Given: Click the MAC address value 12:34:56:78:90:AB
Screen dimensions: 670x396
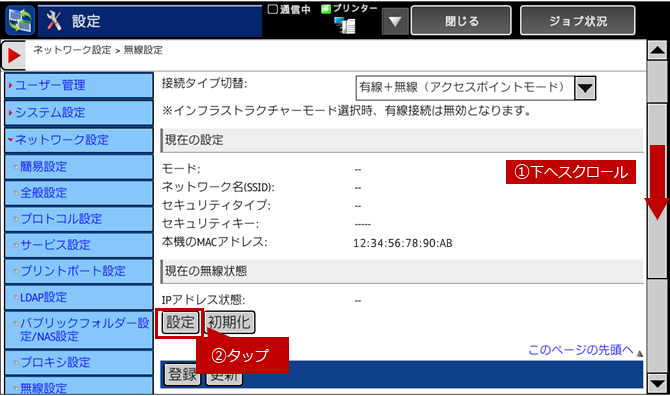Looking at the screenshot, I should [403, 243].
